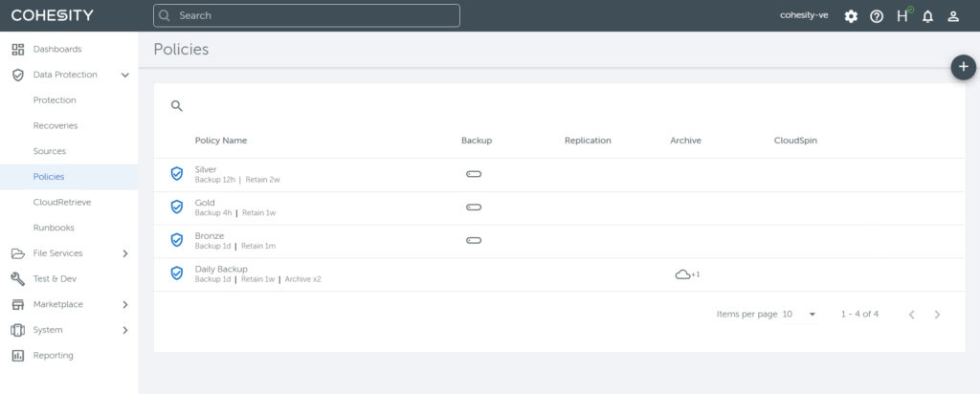Open the Bronze policy

click(210, 235)
